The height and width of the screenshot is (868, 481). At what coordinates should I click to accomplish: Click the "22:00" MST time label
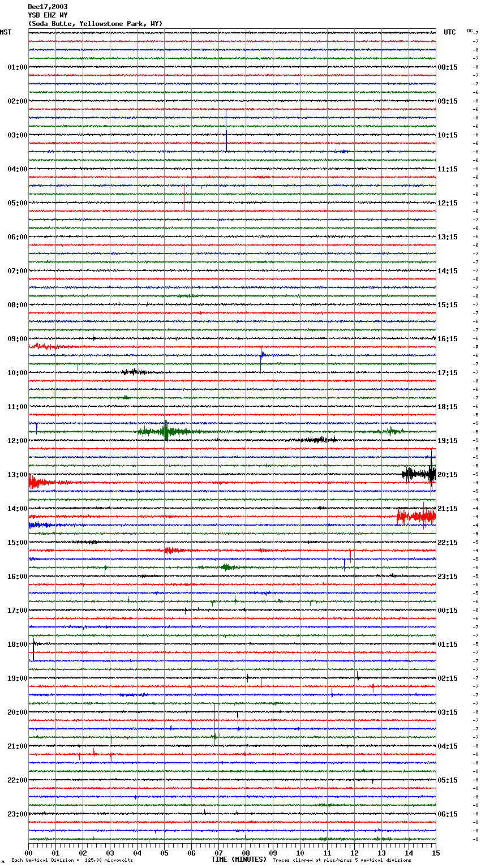click(18, 780)
